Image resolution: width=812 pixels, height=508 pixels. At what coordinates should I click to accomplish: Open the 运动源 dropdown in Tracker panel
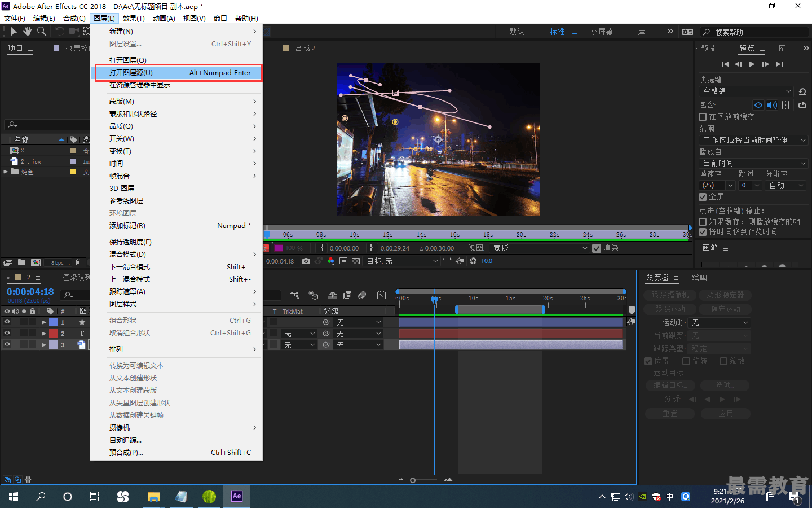720,323
